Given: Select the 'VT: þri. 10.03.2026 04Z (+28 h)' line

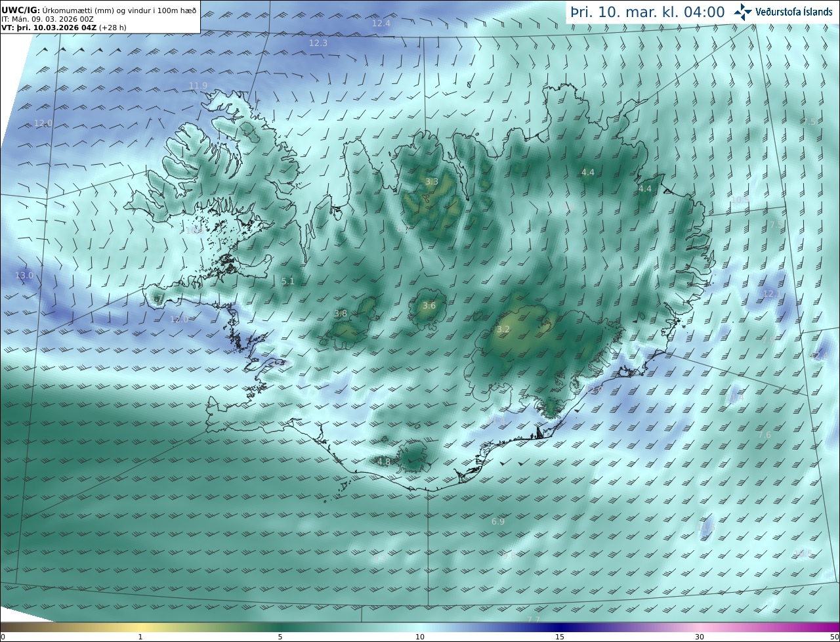Looking at the screenshot, I should 64,28.
